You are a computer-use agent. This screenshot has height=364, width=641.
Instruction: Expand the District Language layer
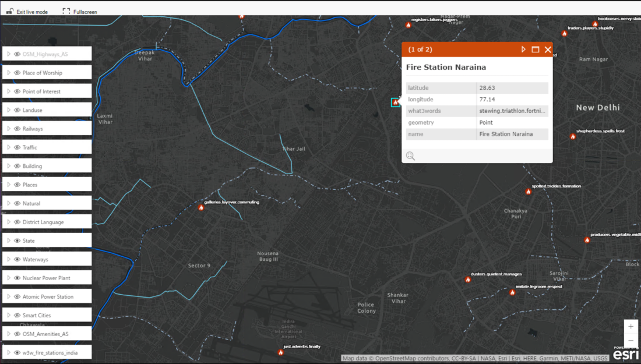point(9,222)
